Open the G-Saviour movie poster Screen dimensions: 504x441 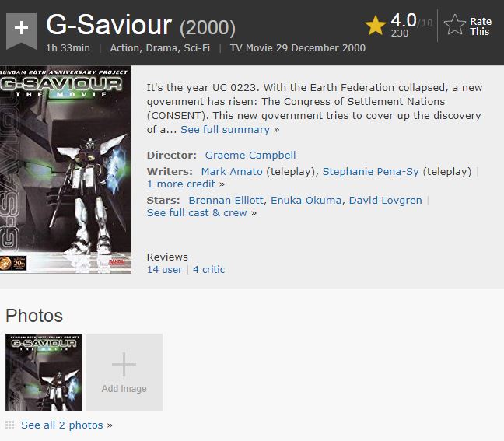point(65,170)
